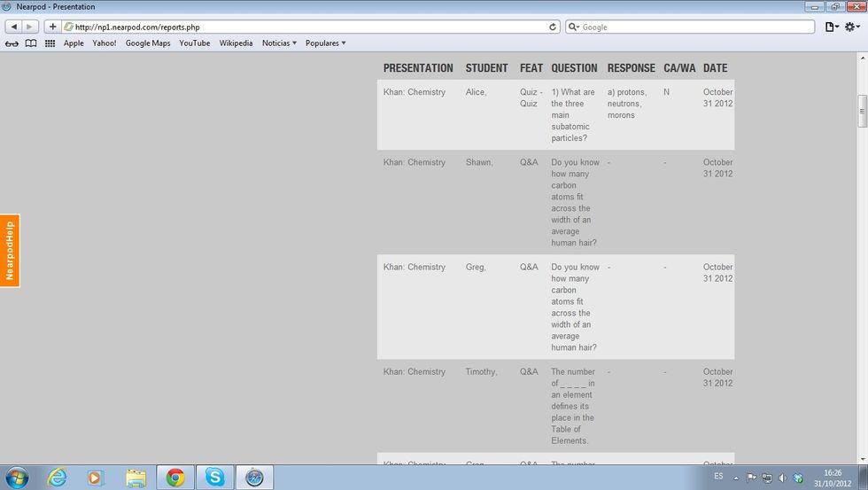Viewport: 868px width, 490px height.
Task: Reload the page using the refresh icon
Action: tap(553, 27)
